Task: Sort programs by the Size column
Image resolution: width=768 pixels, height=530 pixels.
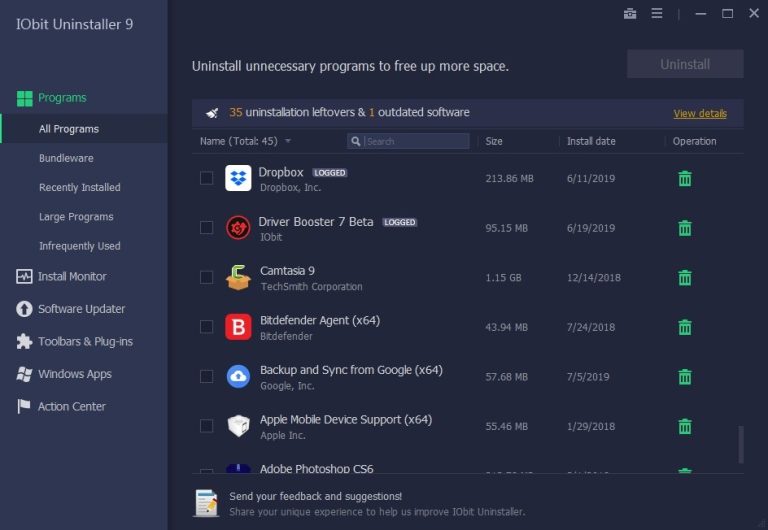Action: pyautogui.click(x=494, y=142)
